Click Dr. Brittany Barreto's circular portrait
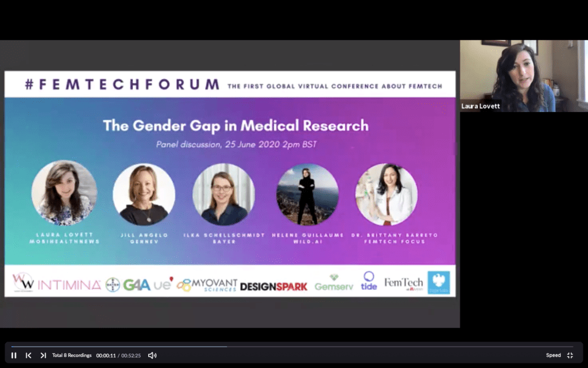The width and height of the screenshot is (588, 368). tap(386, 194)
